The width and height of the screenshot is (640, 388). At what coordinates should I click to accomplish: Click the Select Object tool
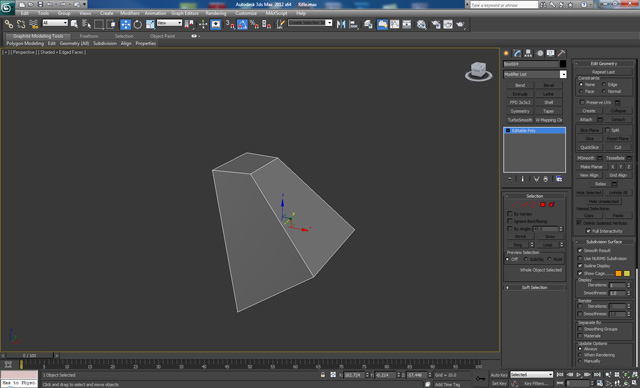[74, 24]
